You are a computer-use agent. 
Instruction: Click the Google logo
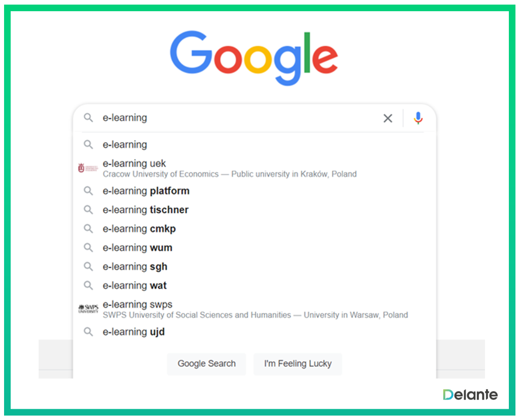254,57
